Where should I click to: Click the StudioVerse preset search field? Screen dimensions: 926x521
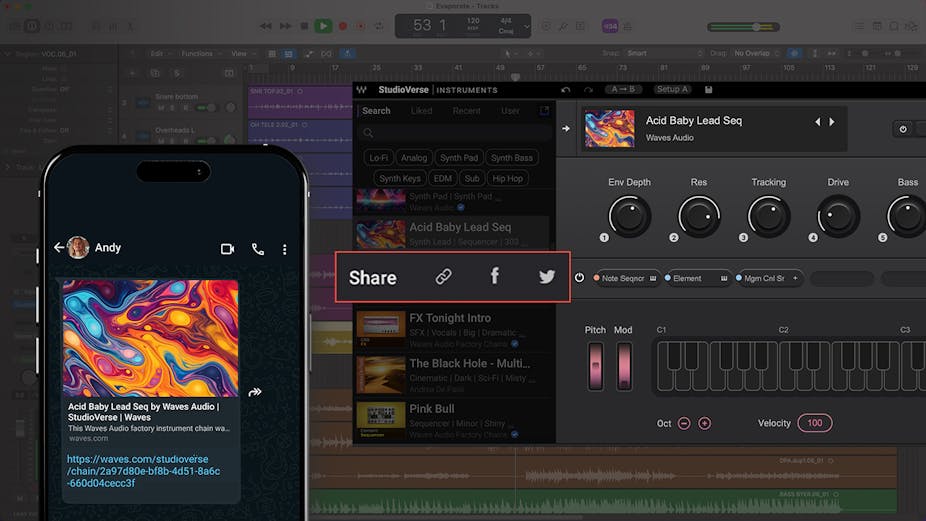(x=455, y=133)
